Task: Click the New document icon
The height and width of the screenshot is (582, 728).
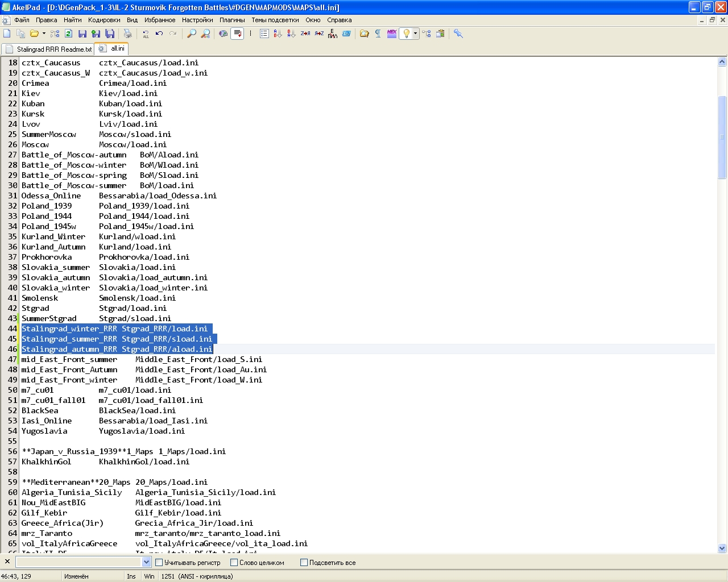Action: (x=7, y=34)
